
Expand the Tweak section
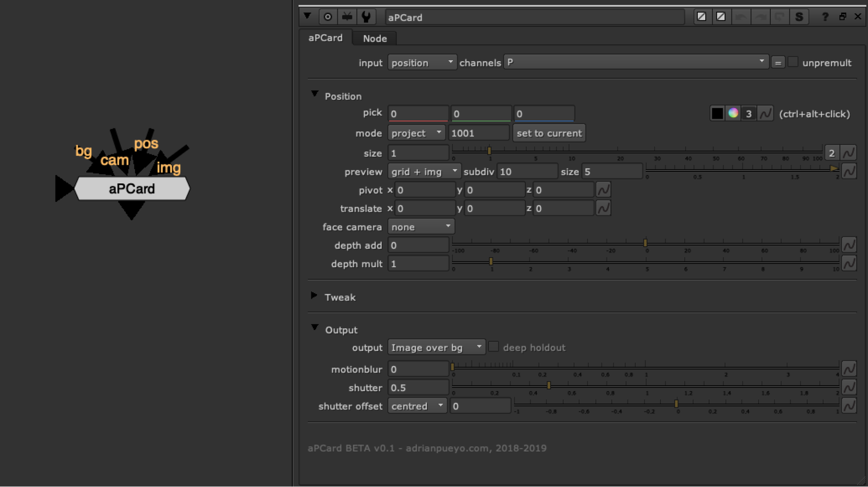[x=314, y=296]
